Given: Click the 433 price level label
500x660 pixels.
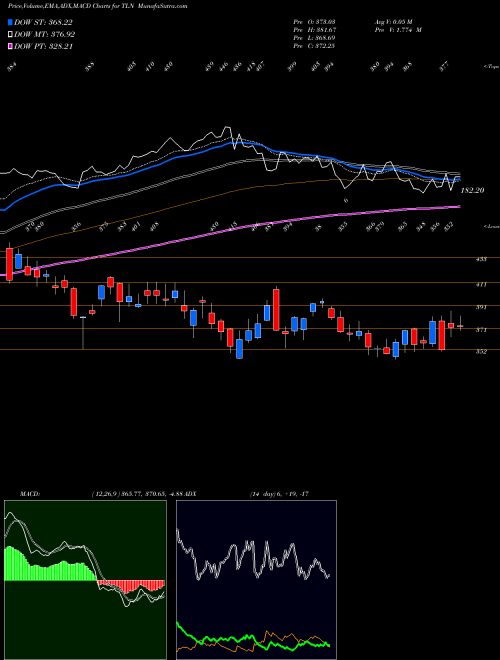Looking at the screenshot, I should point(481,259).
